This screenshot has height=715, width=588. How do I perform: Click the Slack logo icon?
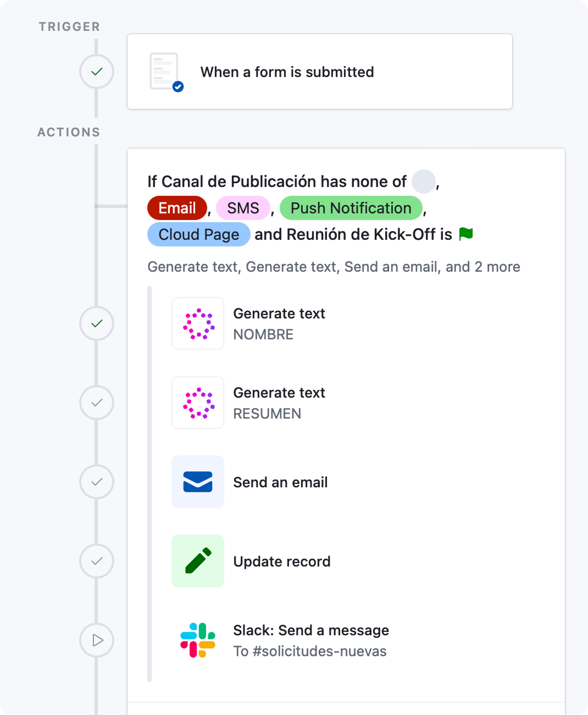[x=198, y=640]
